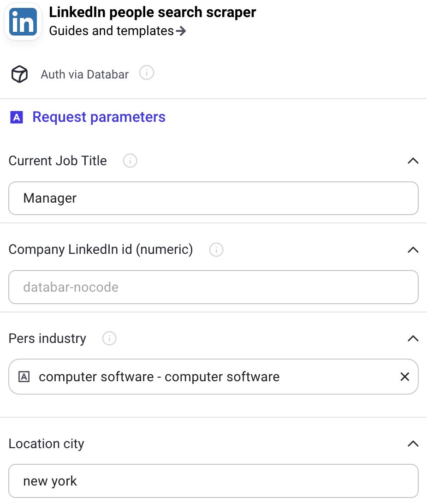Click the Databar cube icon
The height and width of the screenshot is (504, 427).
click(19, 74)
